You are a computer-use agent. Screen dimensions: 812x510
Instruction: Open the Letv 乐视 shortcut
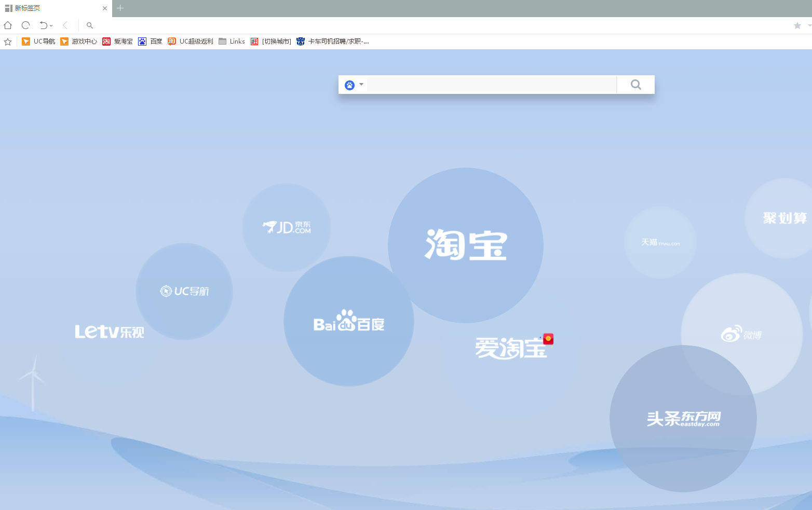click(x=110, y=332)
